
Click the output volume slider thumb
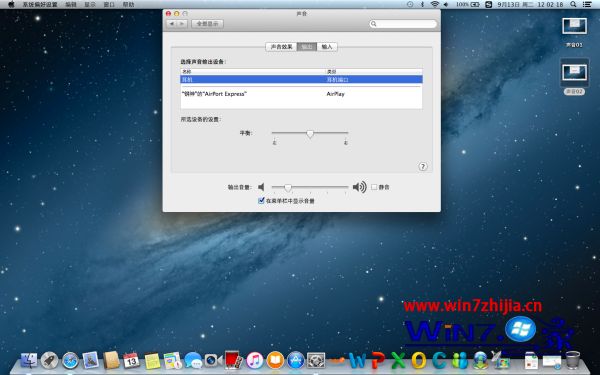(288, 188)
